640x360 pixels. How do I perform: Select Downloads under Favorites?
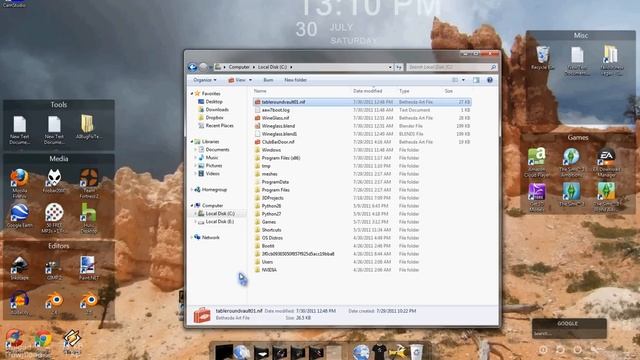pyautogui.click(x=213, y=109)
